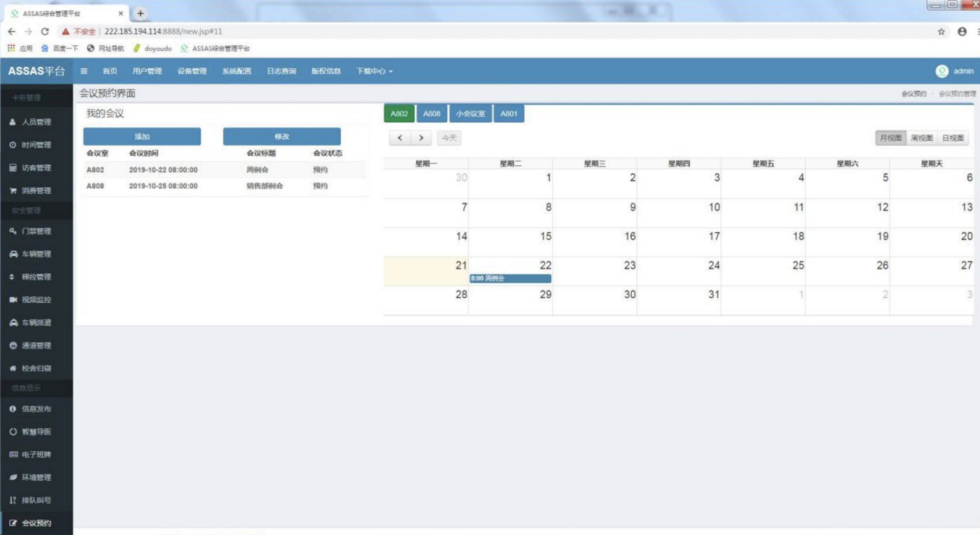980x535 pixels.
Task: Select 月视图 calendar mode
Action: click(x=891, y=138)
